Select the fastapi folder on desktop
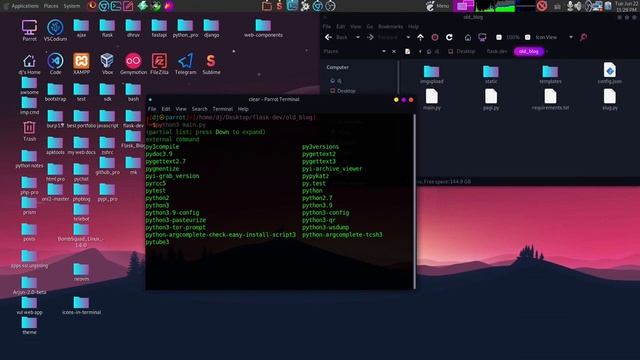The height and width of the screenshot is (360, 640). point(159,28)
